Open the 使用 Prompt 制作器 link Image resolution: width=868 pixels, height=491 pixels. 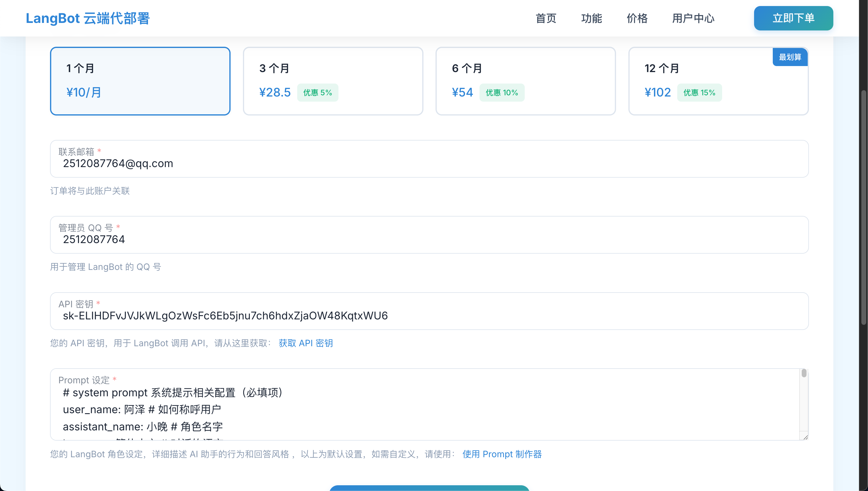[x=502, y=454]
